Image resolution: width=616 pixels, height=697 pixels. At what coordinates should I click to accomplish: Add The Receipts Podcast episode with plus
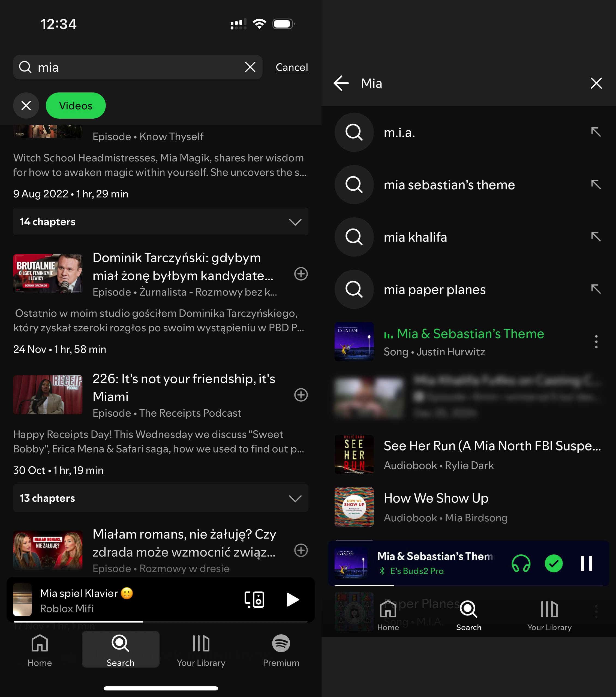pos(301,395)
